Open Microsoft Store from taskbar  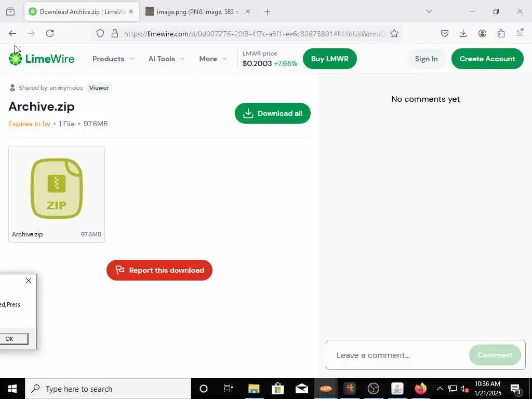[x=277, y=389]
